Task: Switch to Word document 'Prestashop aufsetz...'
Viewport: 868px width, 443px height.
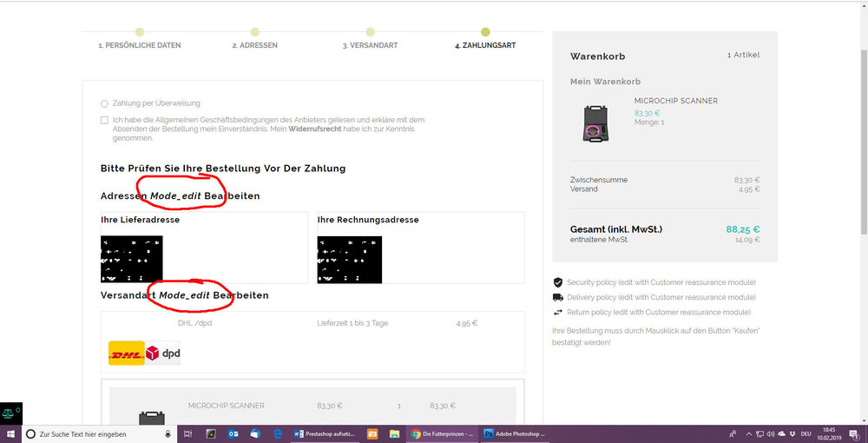Action: 325,434
